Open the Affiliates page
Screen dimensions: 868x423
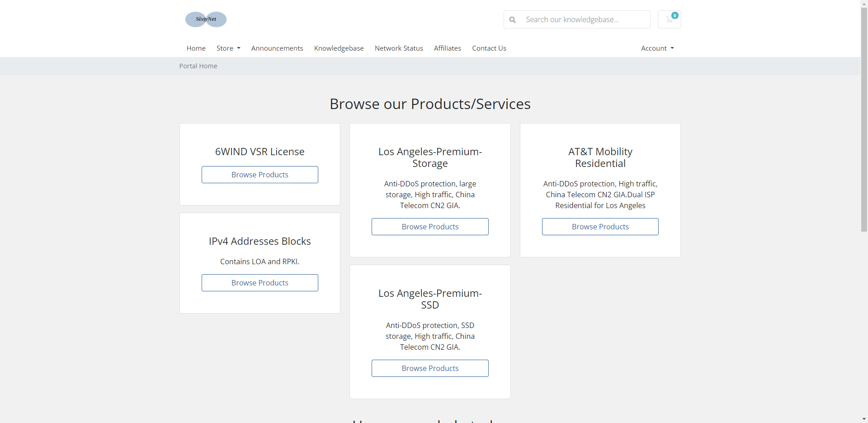[x=448, y=48]
